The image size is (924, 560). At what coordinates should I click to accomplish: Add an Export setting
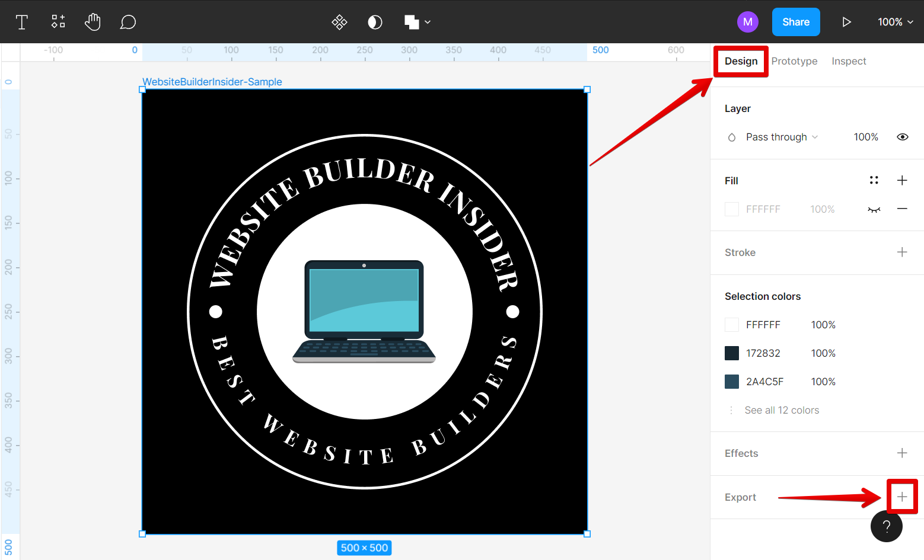(902, 497)
